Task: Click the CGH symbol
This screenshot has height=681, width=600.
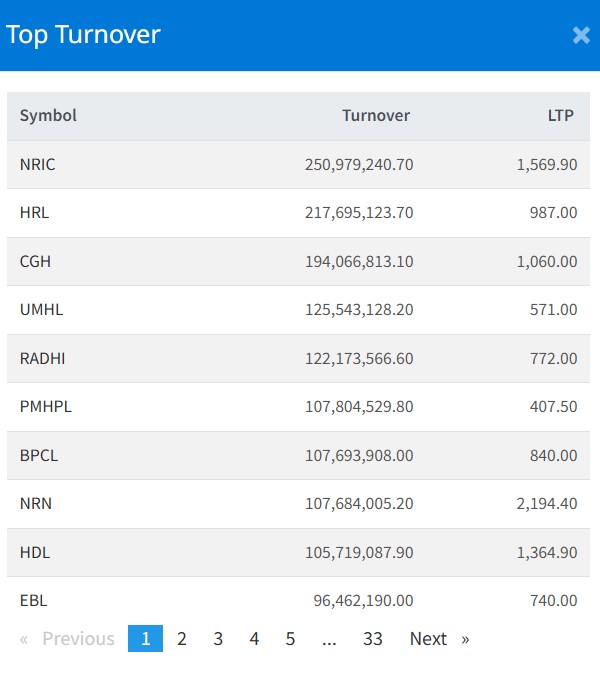Action: pyautogui.click(x=35, y=261)
